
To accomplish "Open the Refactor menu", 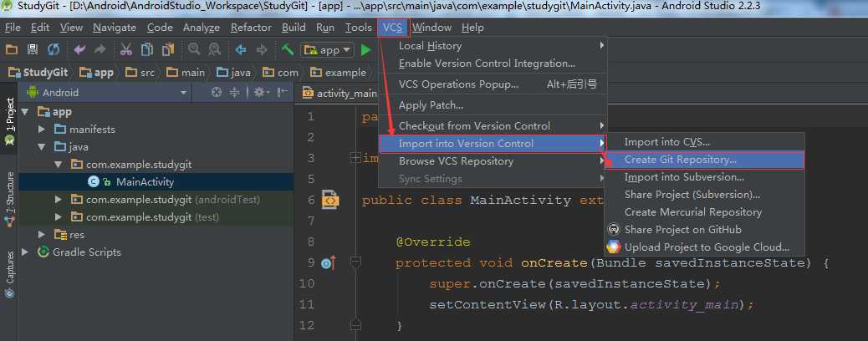I will [x=252, y=27].
